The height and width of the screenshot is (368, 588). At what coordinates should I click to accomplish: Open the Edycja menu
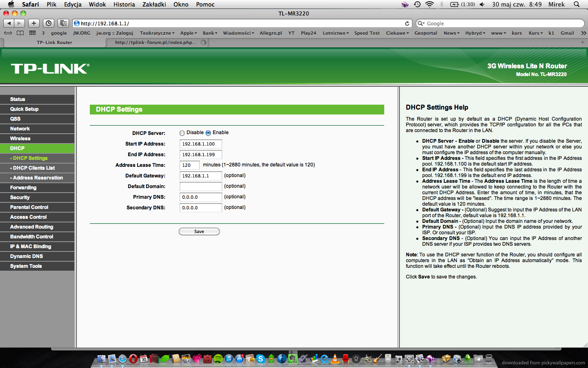(x=73, y=4)
